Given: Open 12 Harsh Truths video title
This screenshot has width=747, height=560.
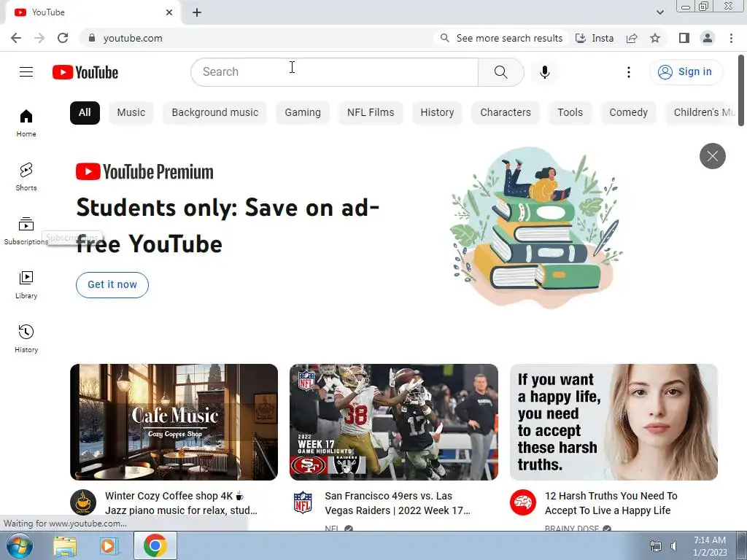Looking at the screenshot, I should pos(611,503).
